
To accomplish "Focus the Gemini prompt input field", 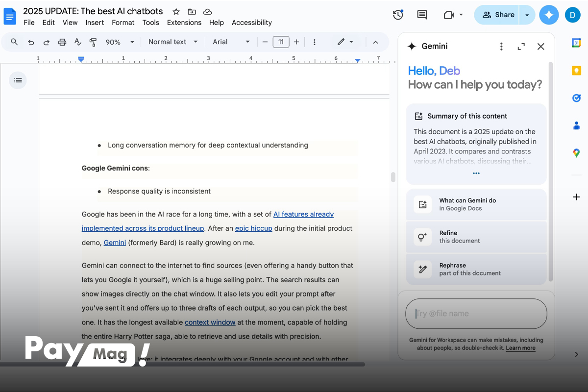I will 476,314.
